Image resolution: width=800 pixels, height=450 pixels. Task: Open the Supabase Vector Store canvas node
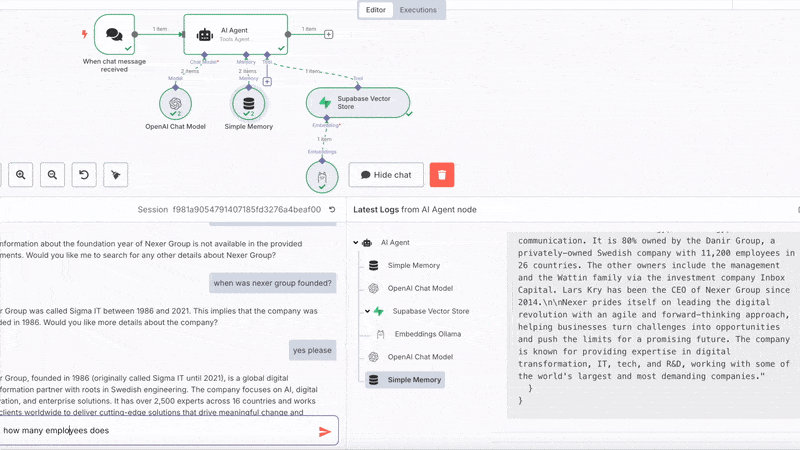click(358, 103)
